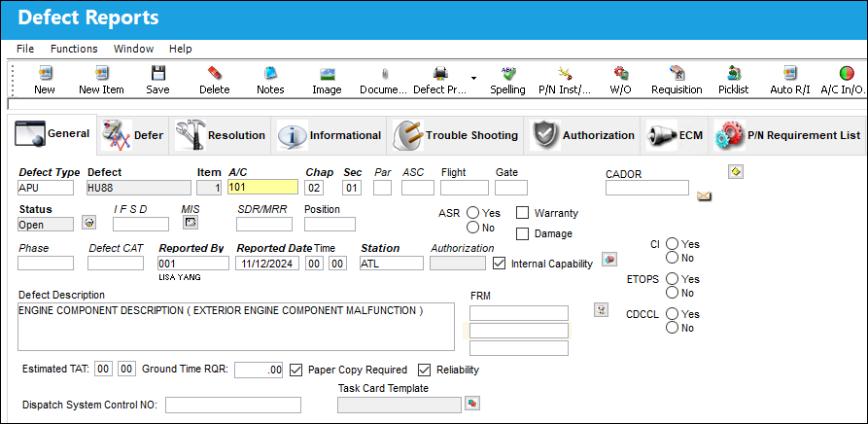This screenshot has height=424, width=868.
Task: Click the New Item toolbar icon
Action: (101, 73)
